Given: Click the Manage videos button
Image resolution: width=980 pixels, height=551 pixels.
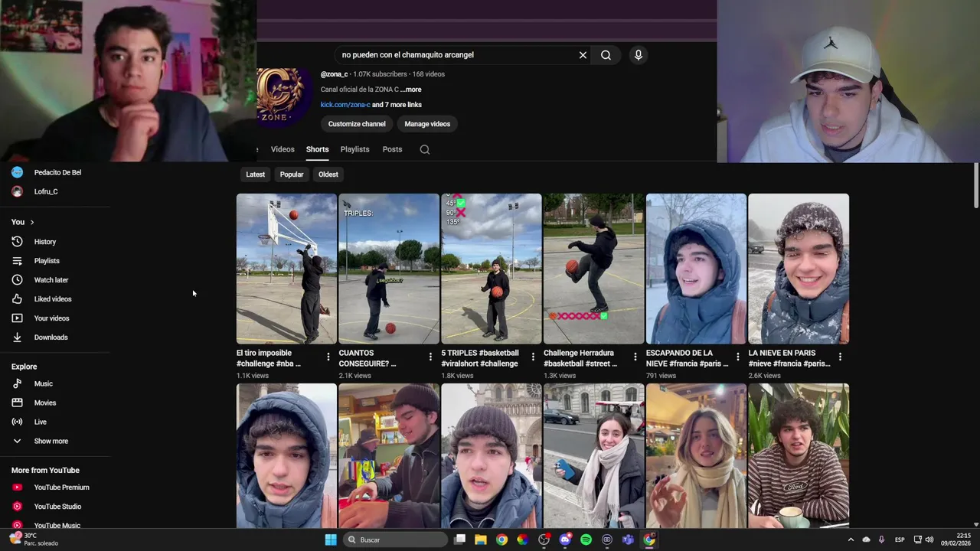Looking at the screenshot, I should point(427,124).
